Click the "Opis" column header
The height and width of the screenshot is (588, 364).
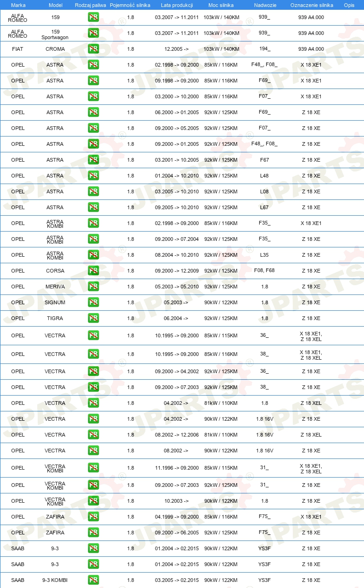(349, 5)
